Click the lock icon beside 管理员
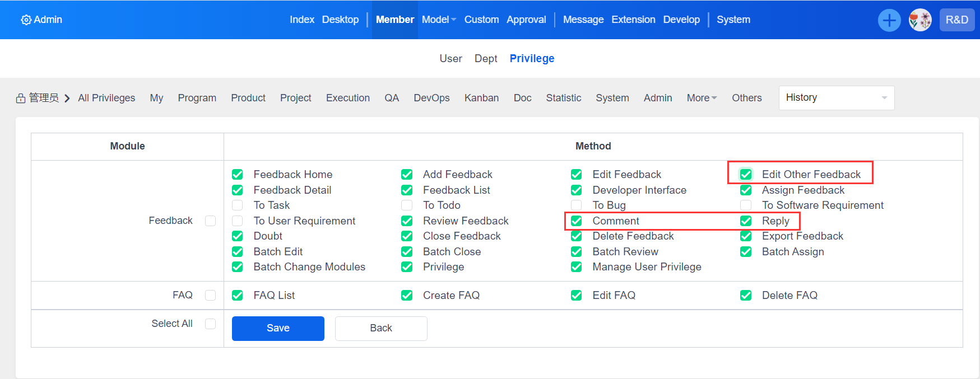 [x=21, y=99]
